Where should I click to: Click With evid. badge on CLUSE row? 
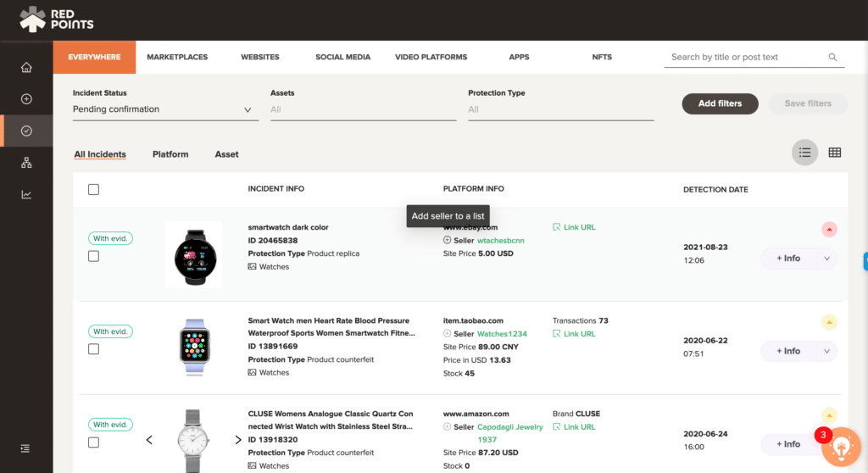(x=110, y=425)
